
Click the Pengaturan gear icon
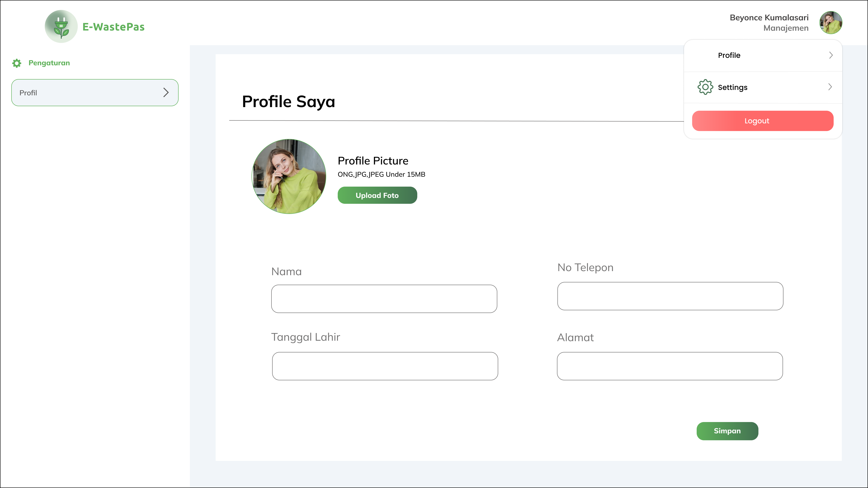[x=17, y=63]
